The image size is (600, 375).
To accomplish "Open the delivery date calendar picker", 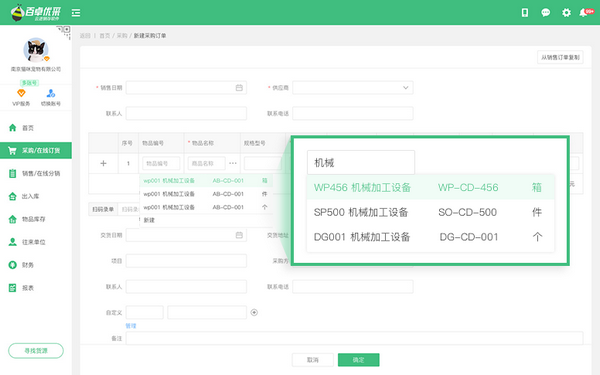I will click(239, 235).
